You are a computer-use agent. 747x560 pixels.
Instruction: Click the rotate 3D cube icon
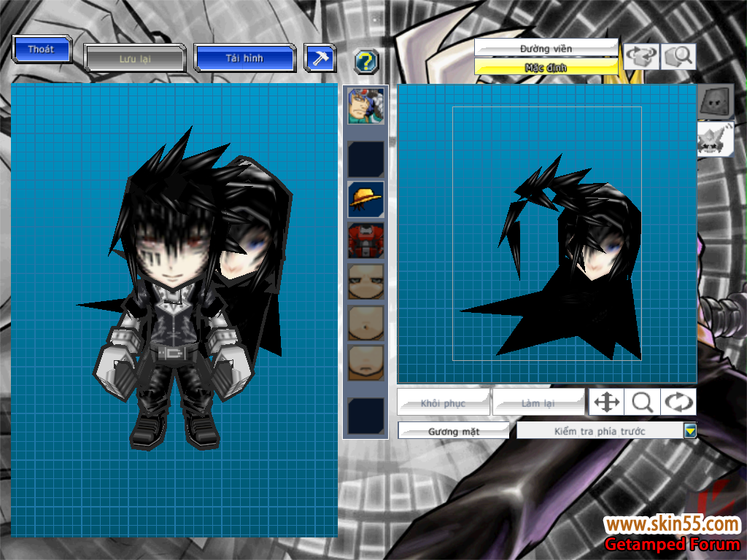coord(640,57)
